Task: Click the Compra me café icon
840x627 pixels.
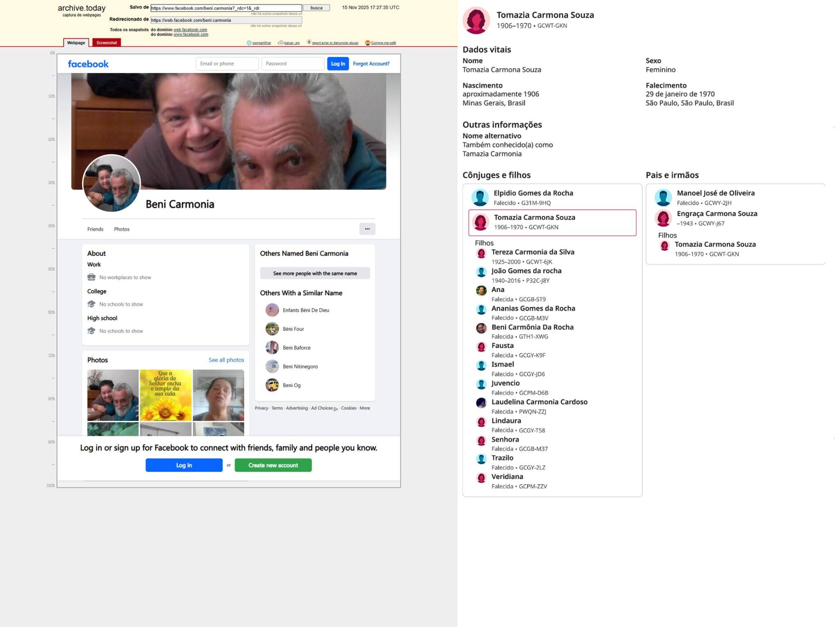Action: 367,43
